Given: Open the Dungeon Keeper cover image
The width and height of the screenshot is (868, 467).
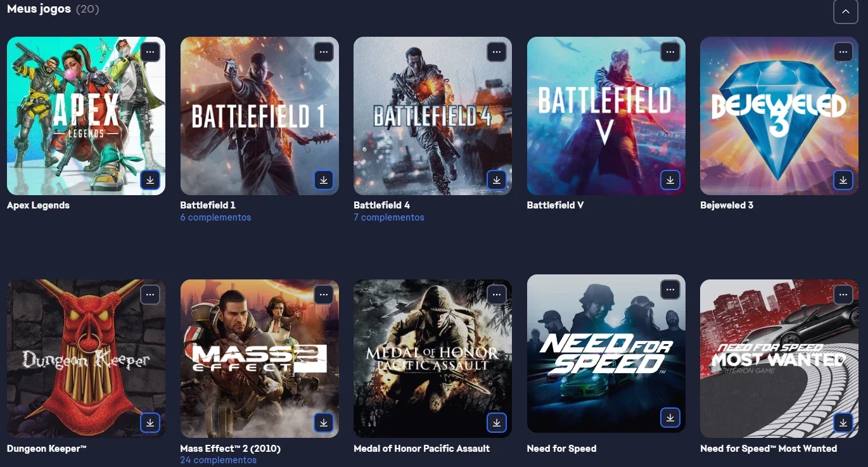Looking at the screenshot, I should 86,359.
